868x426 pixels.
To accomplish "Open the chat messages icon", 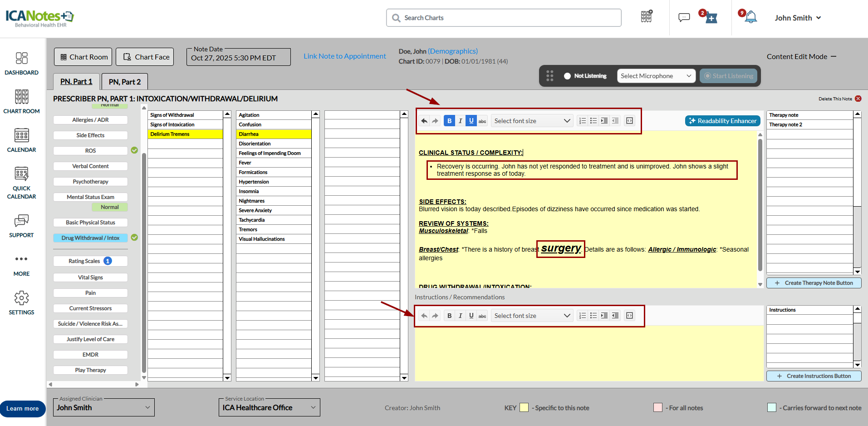I will [x=684, y=18].
